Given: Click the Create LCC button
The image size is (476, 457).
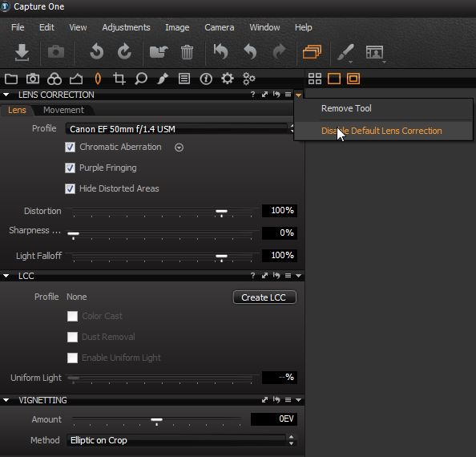Looking at the screenshot, I should 264,297.
